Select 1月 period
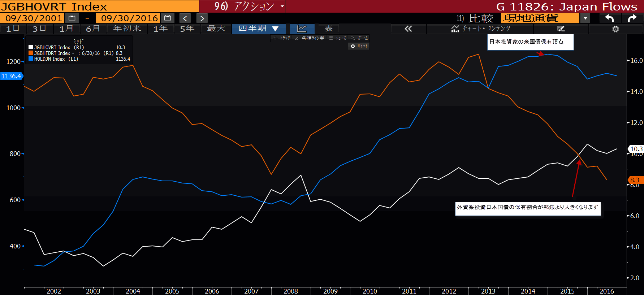This screenshot has width=644, height=295. 66,29
